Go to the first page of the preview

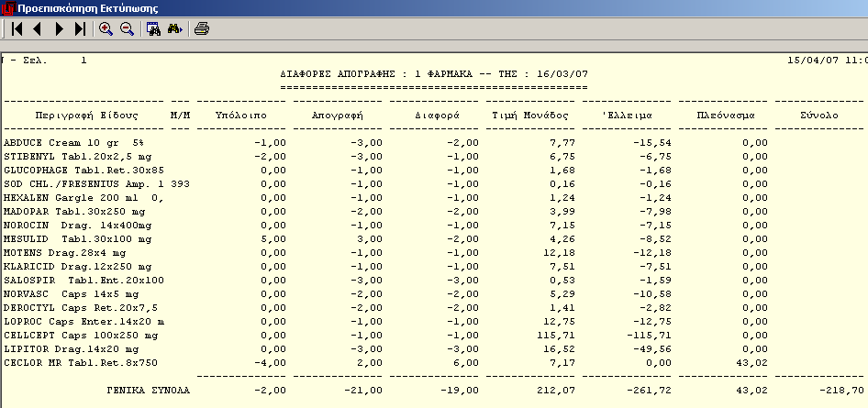coord(17,29)
